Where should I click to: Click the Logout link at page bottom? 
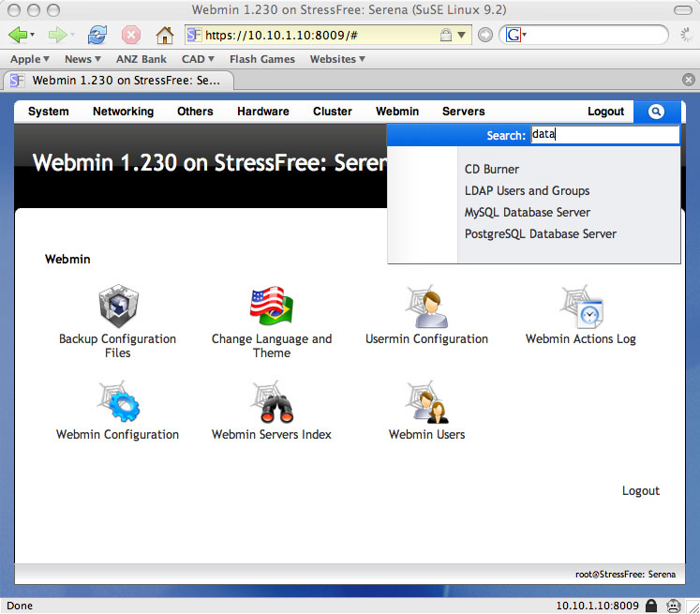641,491
